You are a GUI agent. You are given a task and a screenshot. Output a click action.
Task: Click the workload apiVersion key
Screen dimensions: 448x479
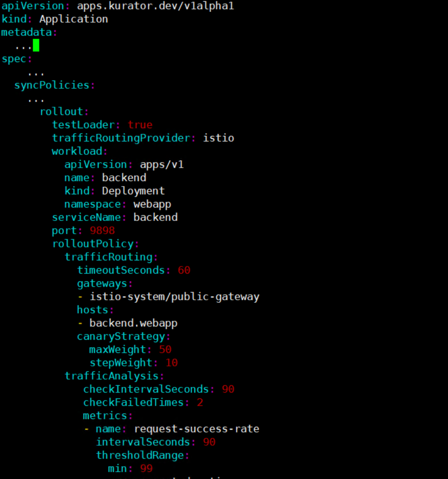click(x=96, y=164)
